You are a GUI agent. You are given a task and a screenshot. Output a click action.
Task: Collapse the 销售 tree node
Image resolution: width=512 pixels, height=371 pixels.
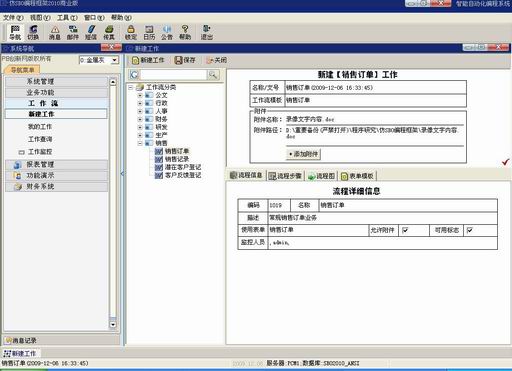point(140,143)
